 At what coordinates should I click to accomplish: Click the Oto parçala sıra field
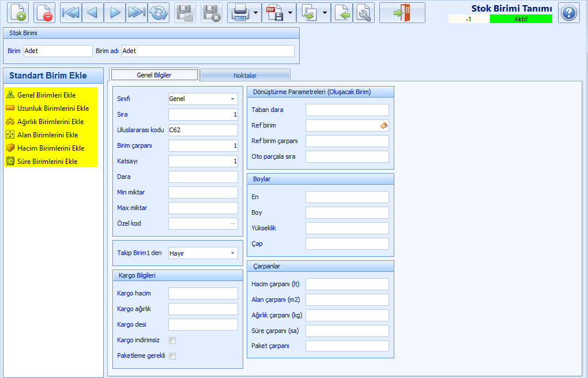[347, 156]
